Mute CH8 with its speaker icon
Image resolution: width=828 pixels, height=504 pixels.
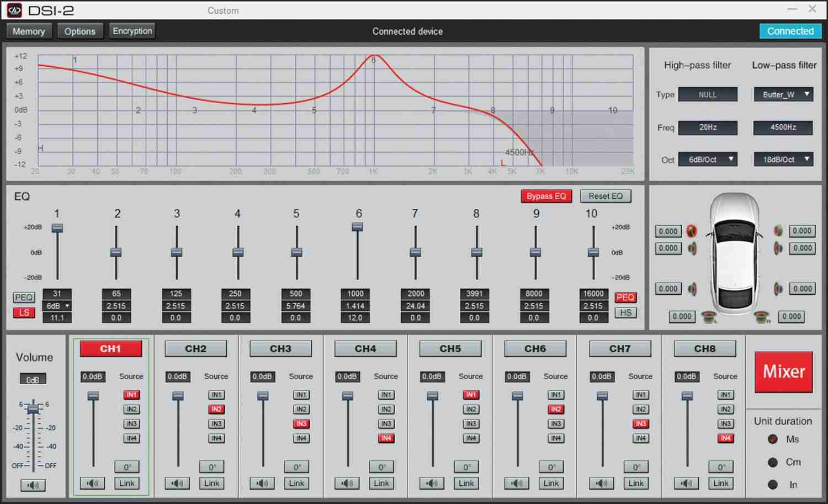(x=687, y=484)
